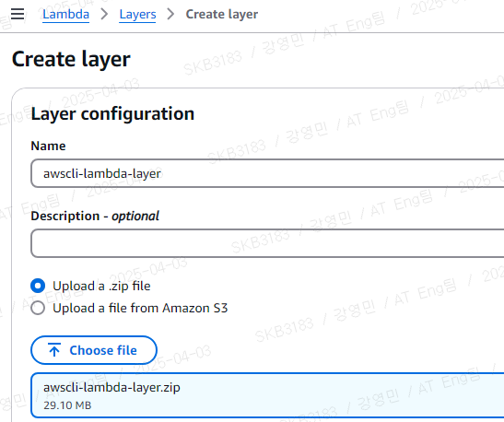This screenshot has width=504, height=422.
Task: Click the Upload a file from Amazon S3 label
Action: [x=140, y=308]
